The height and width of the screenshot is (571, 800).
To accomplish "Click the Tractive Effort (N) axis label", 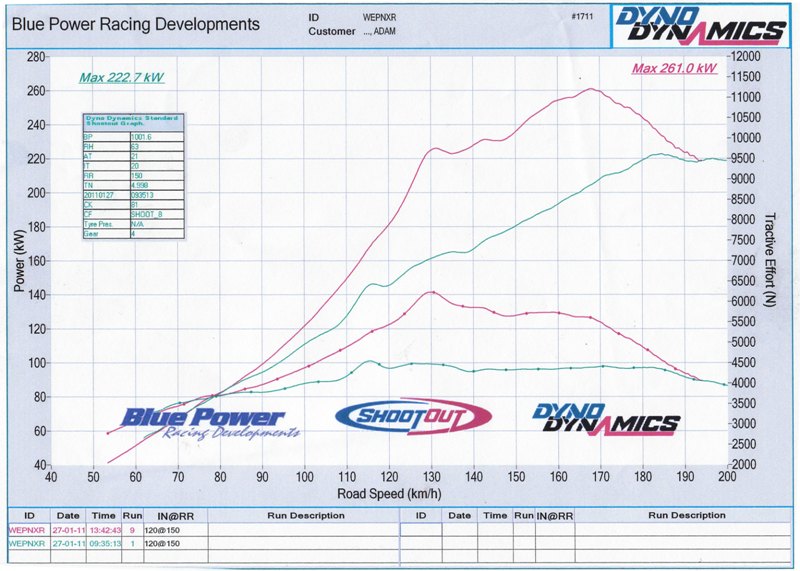I will click(770, 260).
